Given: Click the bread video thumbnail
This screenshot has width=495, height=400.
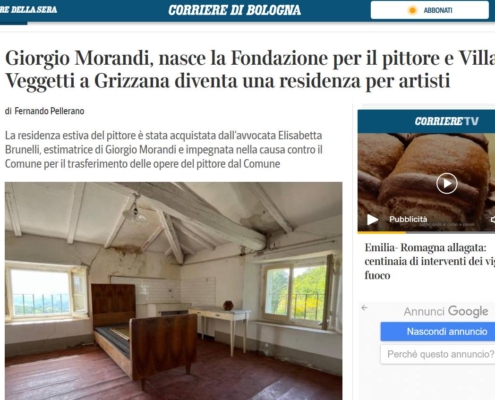Looking at the screenshot, I should 426,182.
